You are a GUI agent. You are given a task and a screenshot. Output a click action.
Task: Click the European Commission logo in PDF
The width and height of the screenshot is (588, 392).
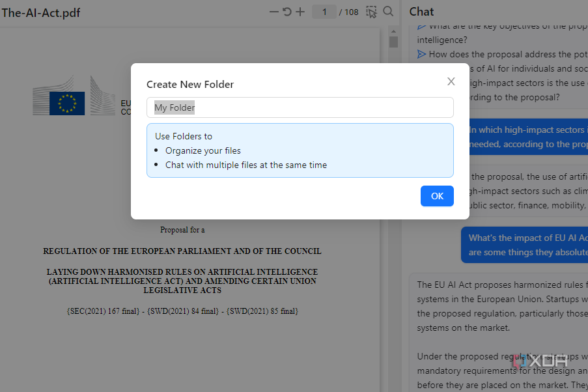(74, 96)
